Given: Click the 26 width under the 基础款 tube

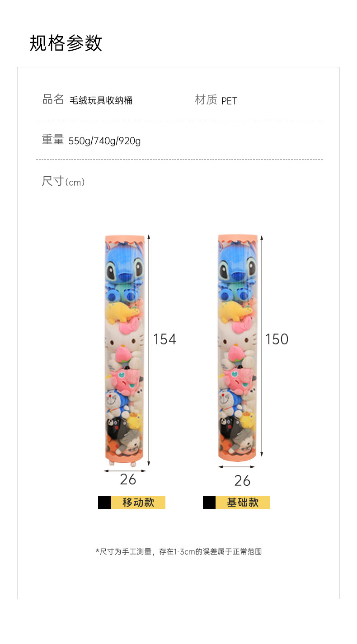Looking at the screenshot, I should [x=242, y=481].
